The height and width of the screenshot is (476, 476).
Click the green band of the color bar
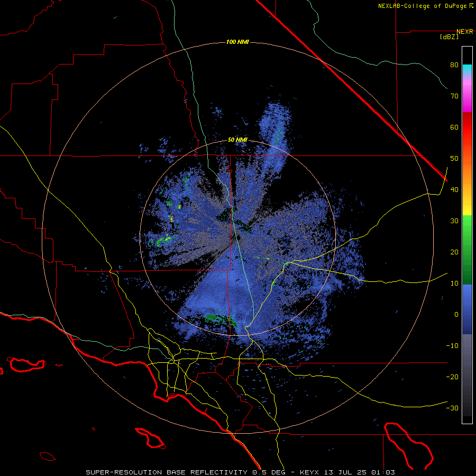tap(467, 250)
